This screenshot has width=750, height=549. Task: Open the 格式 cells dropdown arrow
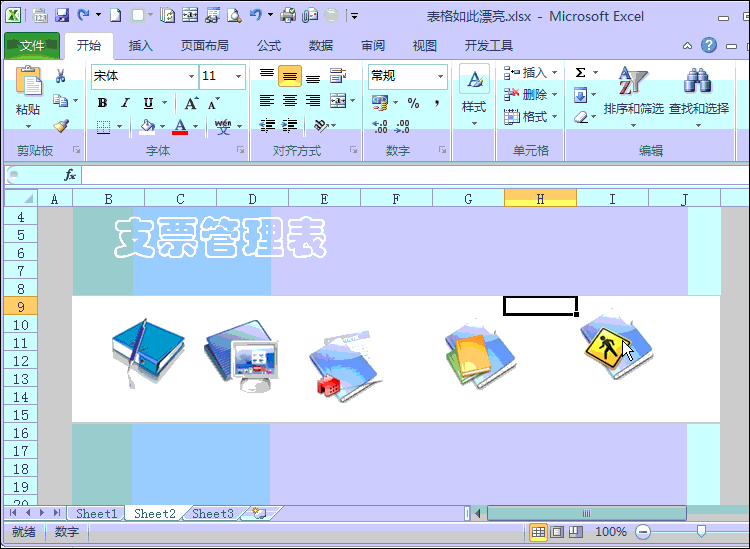click(554, 116)
